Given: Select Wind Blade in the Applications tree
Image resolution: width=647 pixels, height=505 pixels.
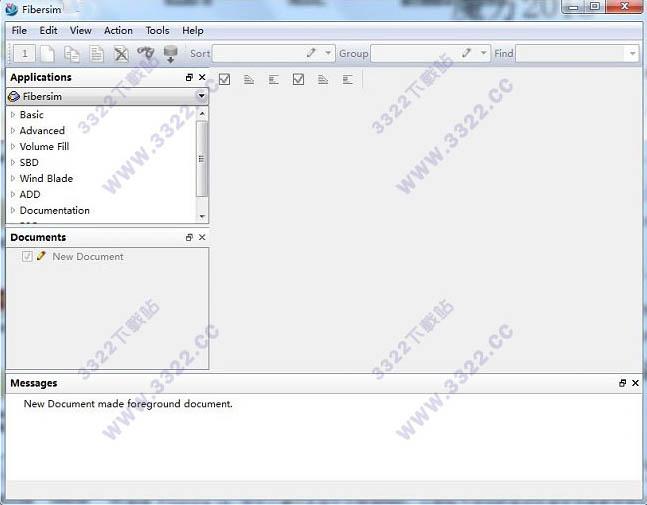Looking at the screenshot, I should click(x=46, y=178).
